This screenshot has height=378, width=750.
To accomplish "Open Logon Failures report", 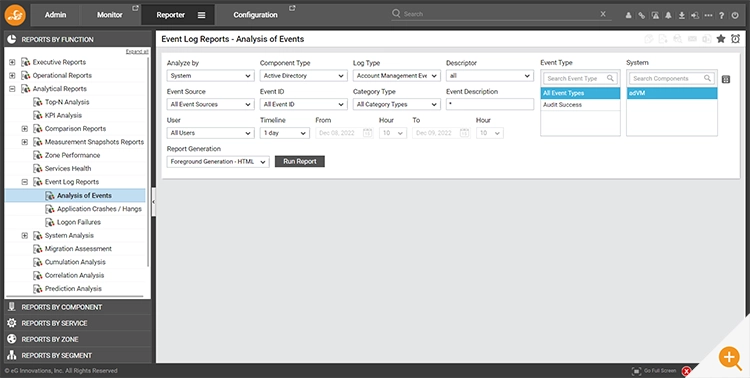I will pyautogui.click(x=79, y=222).
